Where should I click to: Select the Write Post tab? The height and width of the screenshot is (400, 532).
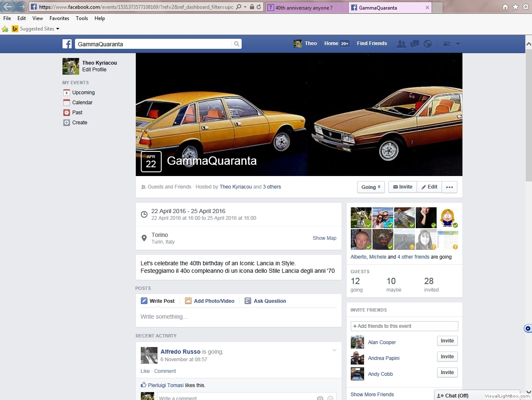coord(157,301)
